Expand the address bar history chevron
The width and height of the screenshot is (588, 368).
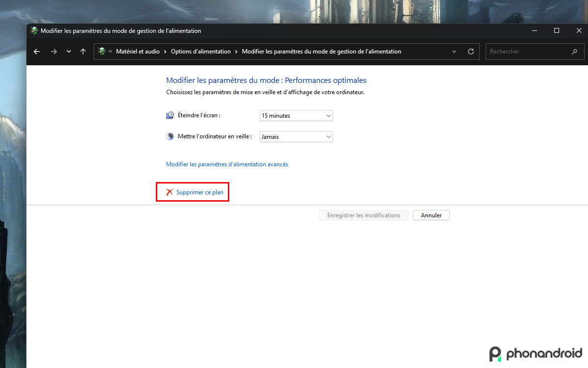pos(454,51)
